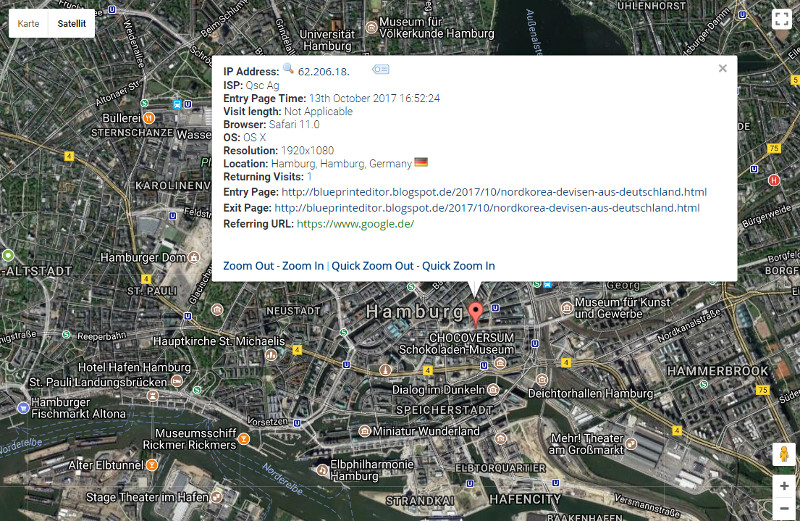800x521 pixels.
Task: Click the Bullerei restaurant marker icon
Action: [149, 118]
